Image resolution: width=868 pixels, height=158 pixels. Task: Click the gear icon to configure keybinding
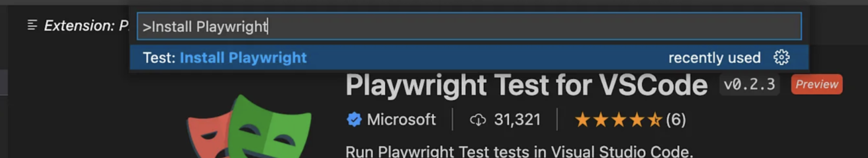781,57
